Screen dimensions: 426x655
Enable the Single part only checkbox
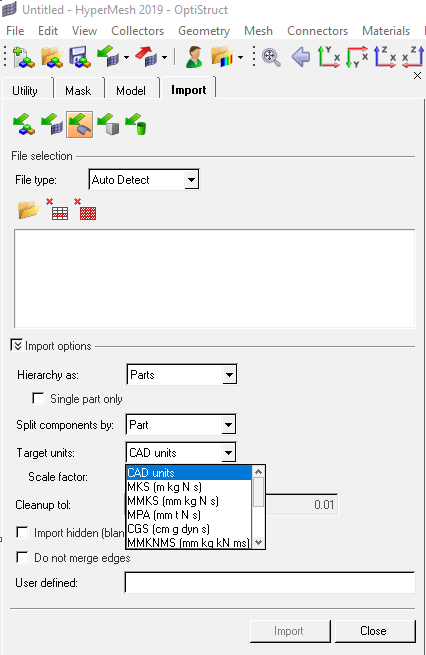pyautogui.click(x=38, y=399)
